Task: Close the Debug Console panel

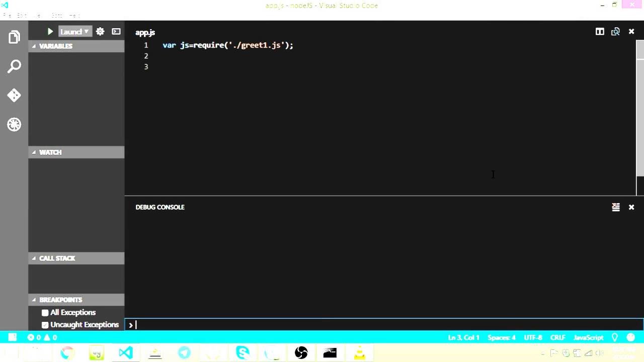Action: tap(631, 207)
